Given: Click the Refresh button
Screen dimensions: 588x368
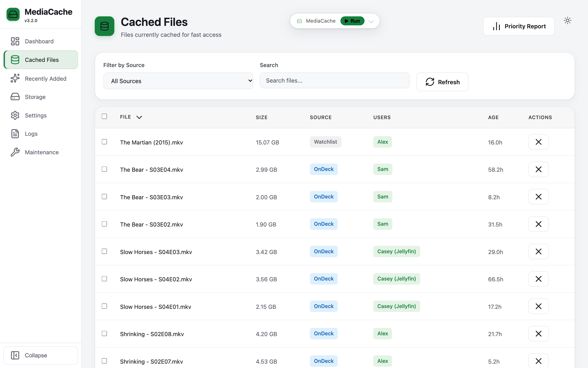Looking at the screenshot, I should [442, 82].
